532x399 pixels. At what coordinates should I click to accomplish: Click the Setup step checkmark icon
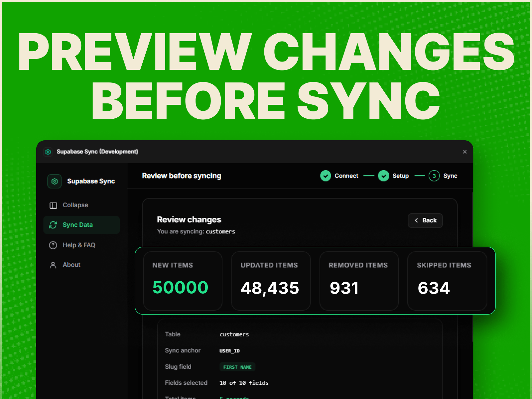(383, 176)
